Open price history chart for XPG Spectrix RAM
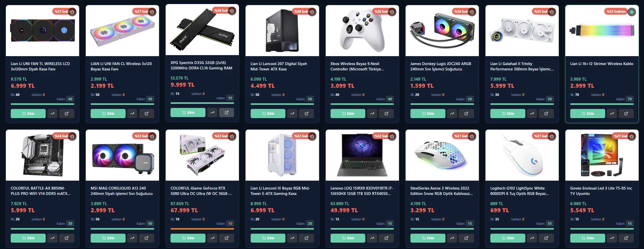Screen dimensions: 644x249 pos(212,113)
